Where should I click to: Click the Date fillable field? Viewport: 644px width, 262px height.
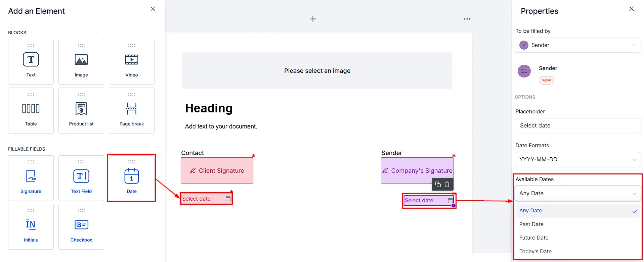(x=132, y=178)
